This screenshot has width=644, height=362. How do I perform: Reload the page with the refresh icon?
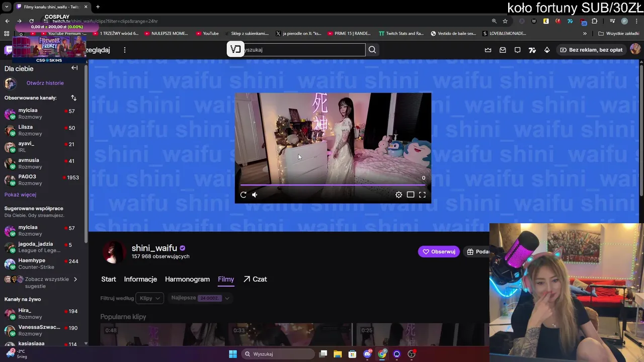[31, 21]
